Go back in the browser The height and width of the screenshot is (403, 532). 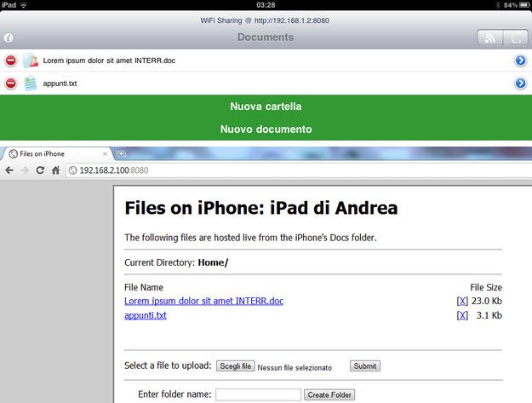click(x=9, y=170)
